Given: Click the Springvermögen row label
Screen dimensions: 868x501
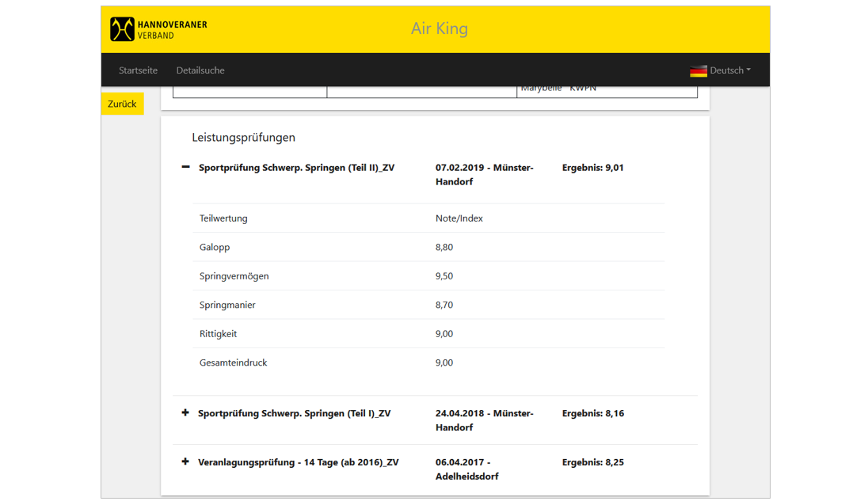Looking at the screenshot, I should click(x=234, y=276).
